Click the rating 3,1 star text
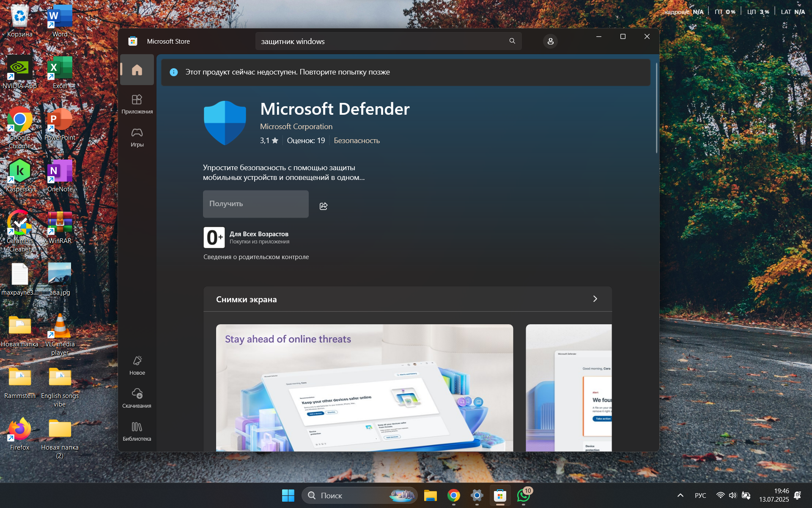The height and width of the screenshot is (508, 812). (269, 141)
